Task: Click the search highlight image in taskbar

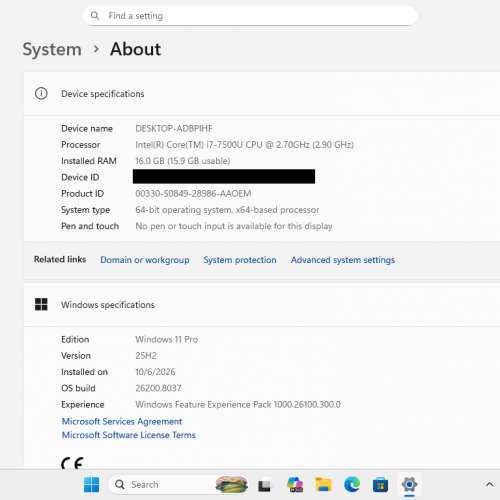Action: [x=232, y=485]
